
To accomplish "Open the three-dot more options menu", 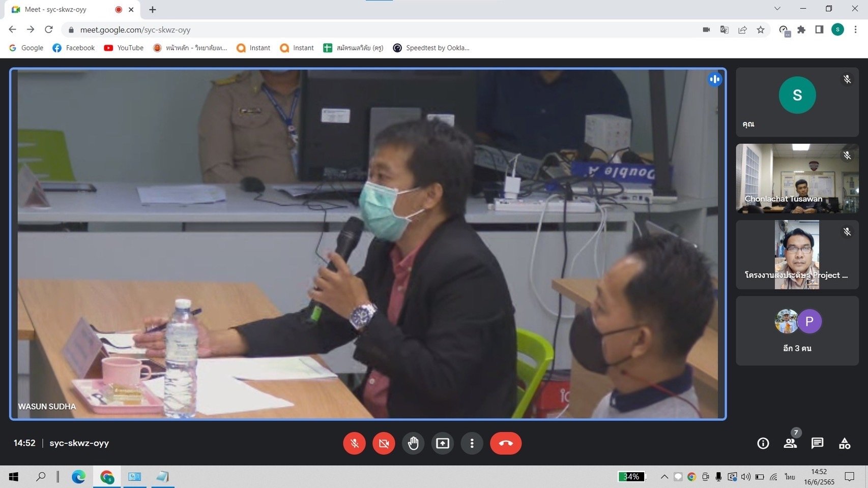I will tap(472, 443).
